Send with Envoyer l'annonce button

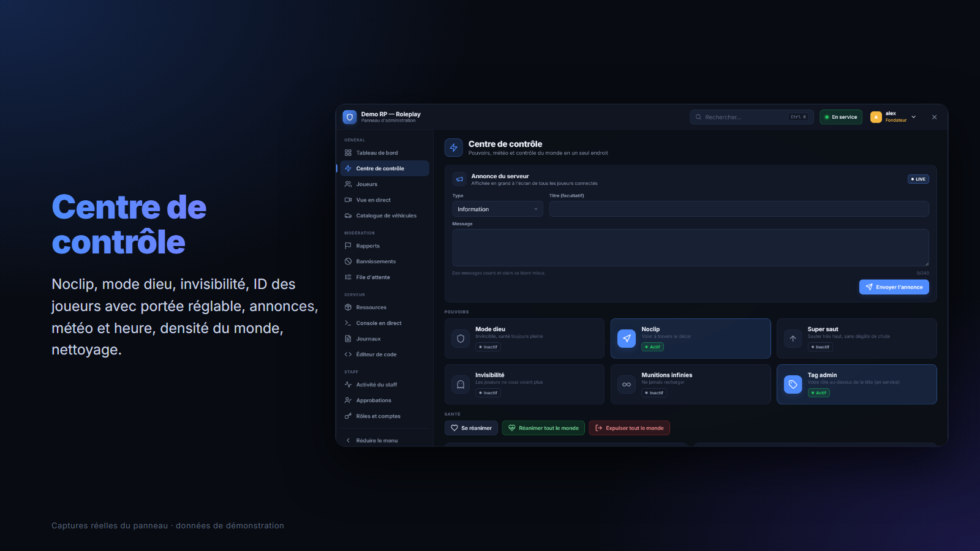(x=894, y=287)
